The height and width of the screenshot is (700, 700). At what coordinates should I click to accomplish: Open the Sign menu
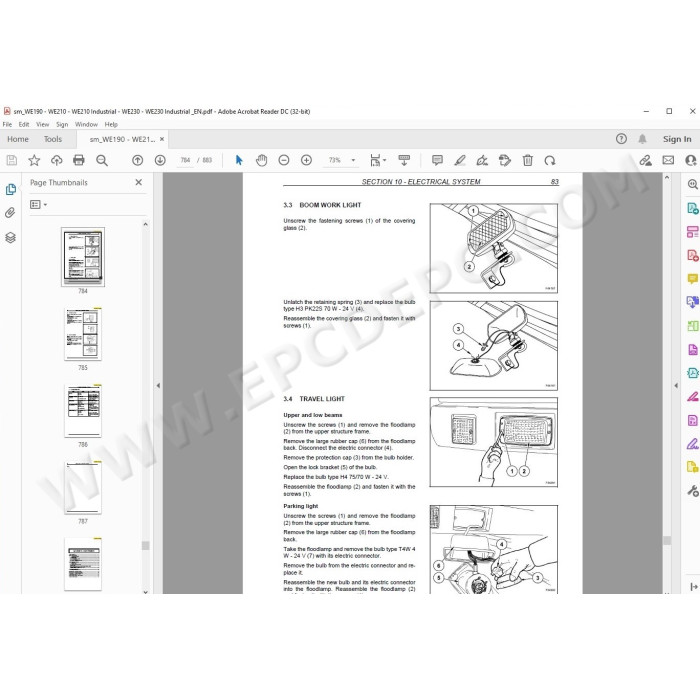62,125
